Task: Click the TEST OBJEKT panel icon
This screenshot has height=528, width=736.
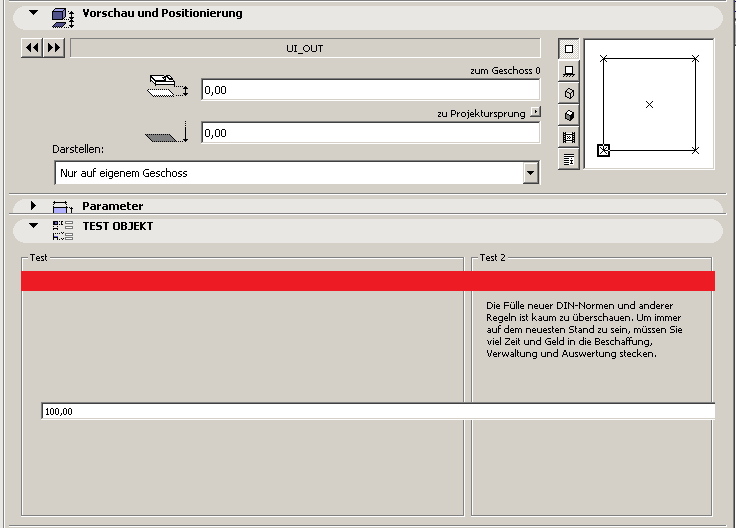Action: coord(62,230)
